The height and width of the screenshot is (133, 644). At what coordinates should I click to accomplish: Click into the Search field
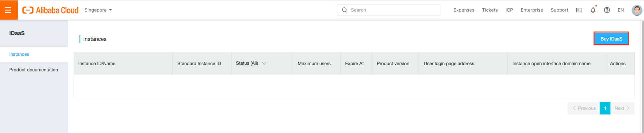(393, 10)
